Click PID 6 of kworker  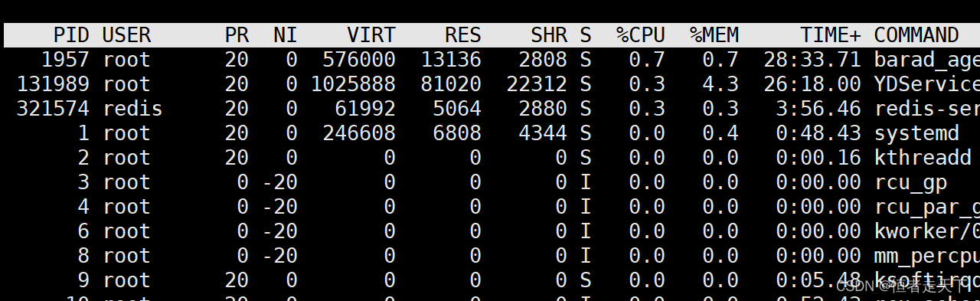(x=83, y=231)
